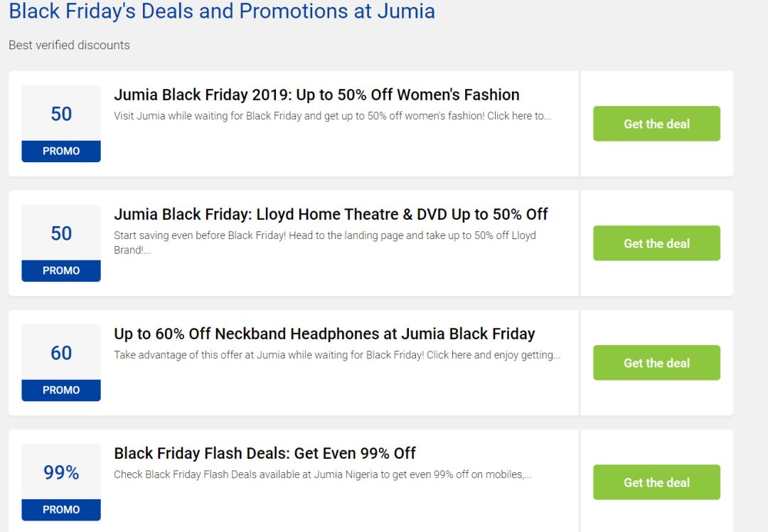Click Get the deal for Neckband Headphones
This screenshot has height=532, width=768.
656,363
